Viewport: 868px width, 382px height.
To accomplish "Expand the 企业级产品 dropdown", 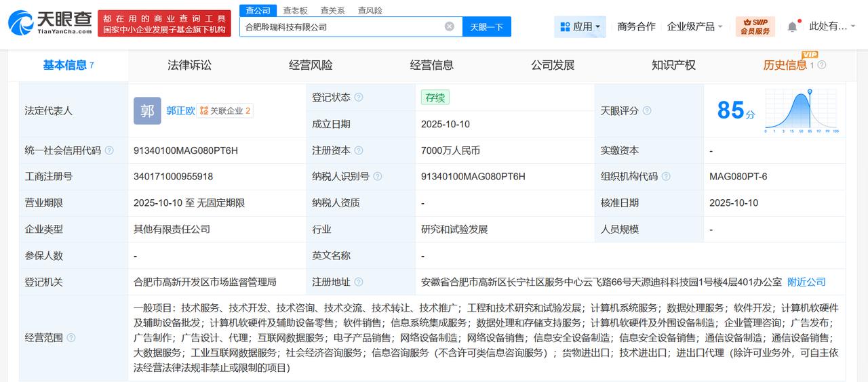I will 694,26.
